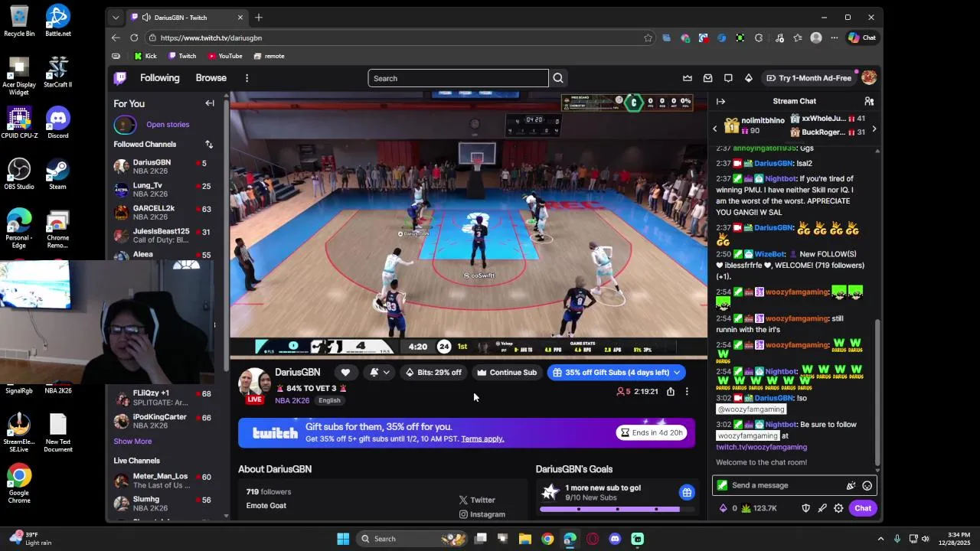Open the twitch.tv/woozyfamgaming link in chat
The width and height of the screenshot is (980, 551).
[761, 447]
